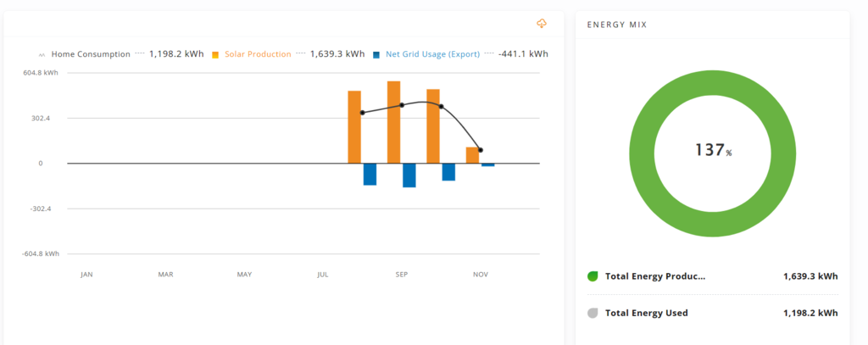Click the September home consumption data point
Image resolution: width=868 pixels, height=345 pixels.
[x=402, y=105]
